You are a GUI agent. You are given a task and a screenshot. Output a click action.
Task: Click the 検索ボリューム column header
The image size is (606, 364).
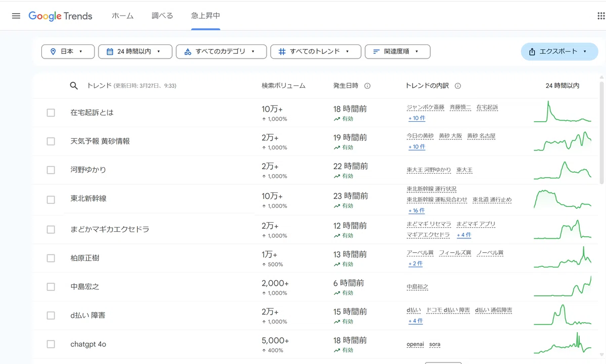[x=283, y=86]
